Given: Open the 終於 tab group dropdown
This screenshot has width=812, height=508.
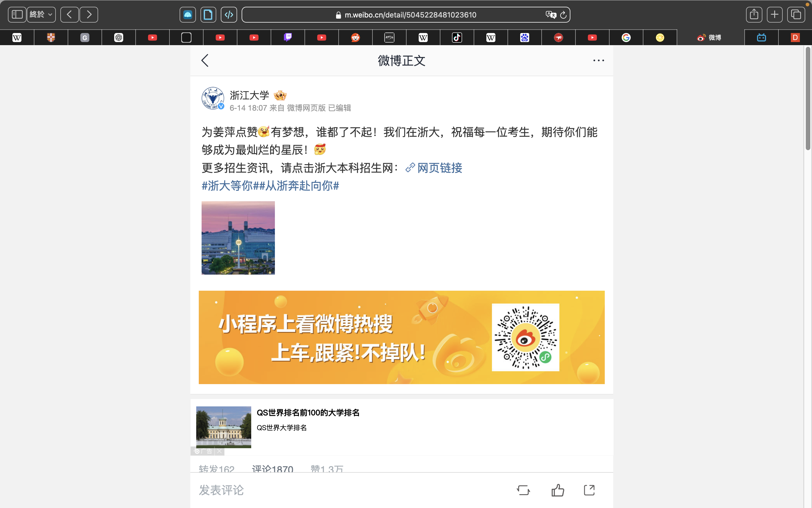Looking at the screenshot, I should click(41, 14).
